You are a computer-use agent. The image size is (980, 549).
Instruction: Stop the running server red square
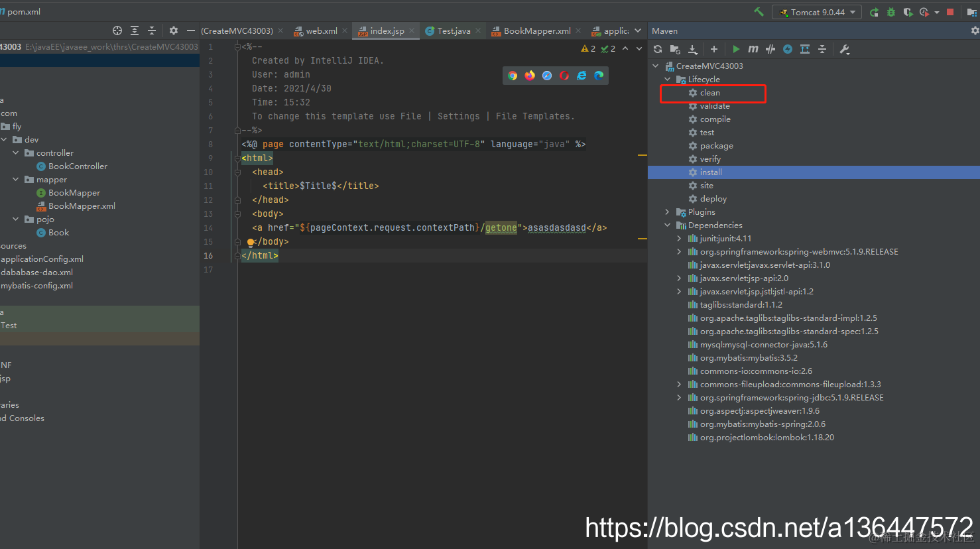950,12
